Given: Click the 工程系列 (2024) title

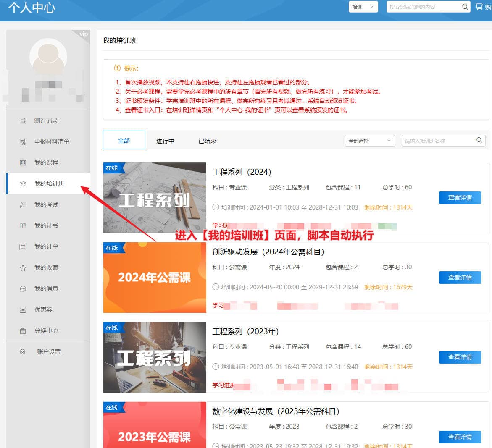Looking at the screenshot, I should click(242, 172).
